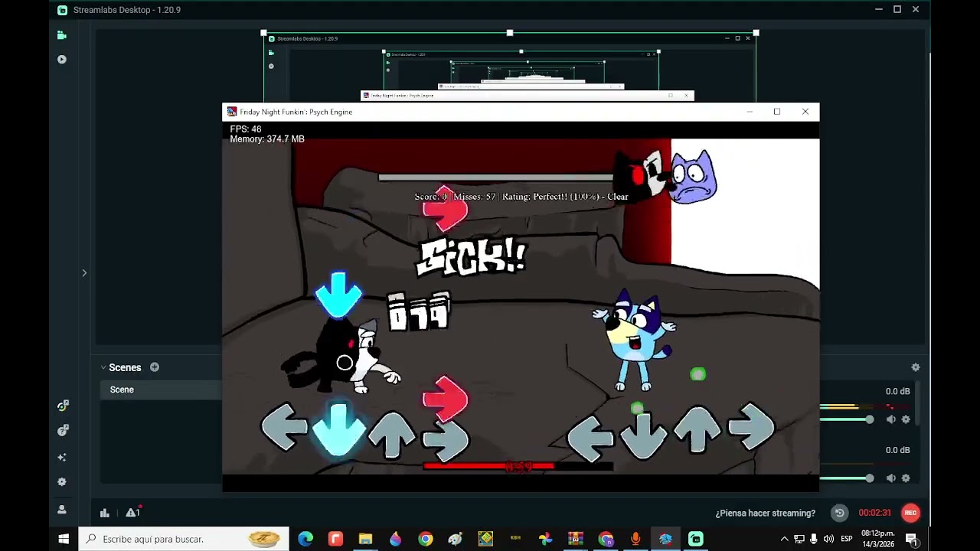Open the performance stats bar chart icon
980x551 pixels.
click(x=105, y=513)
